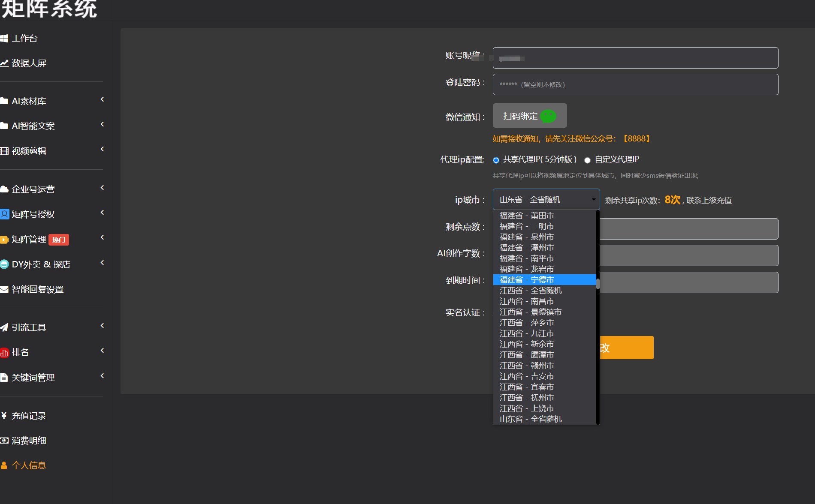
Task: Click the orange submit button
Action: pyautogui.click(x=627, y=348)
